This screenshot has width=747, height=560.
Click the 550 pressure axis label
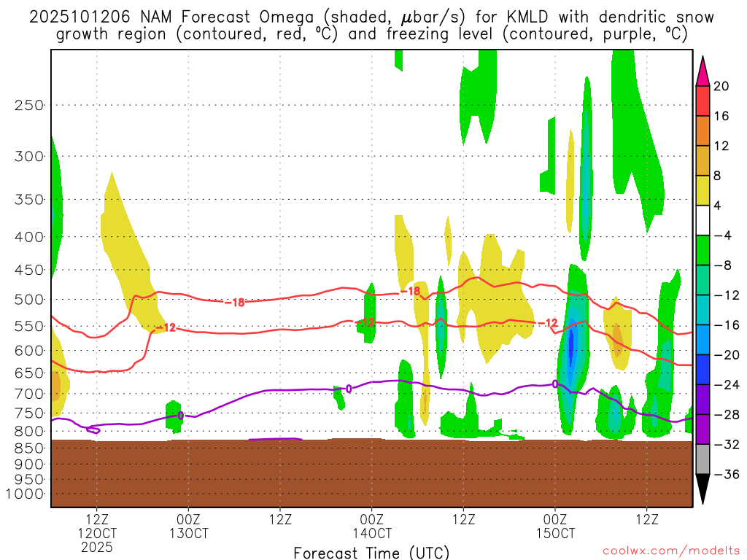coord(29,326)
